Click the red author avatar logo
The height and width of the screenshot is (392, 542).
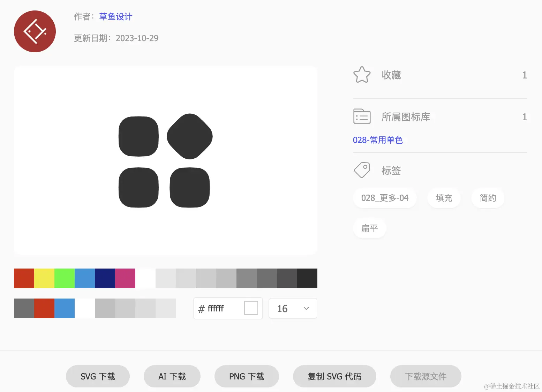coord(35,31)
